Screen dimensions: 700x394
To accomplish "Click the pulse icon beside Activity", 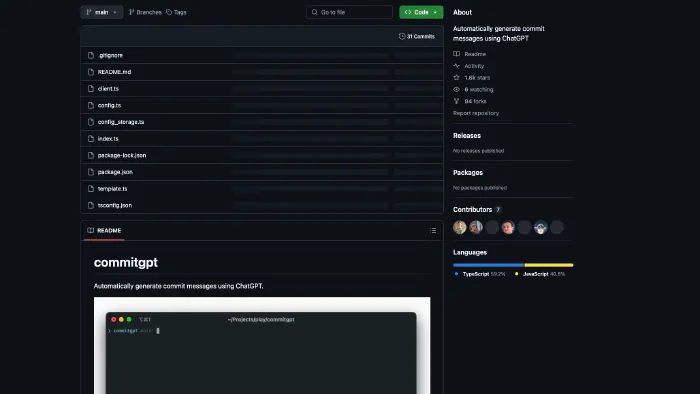I will pos(456,66).
